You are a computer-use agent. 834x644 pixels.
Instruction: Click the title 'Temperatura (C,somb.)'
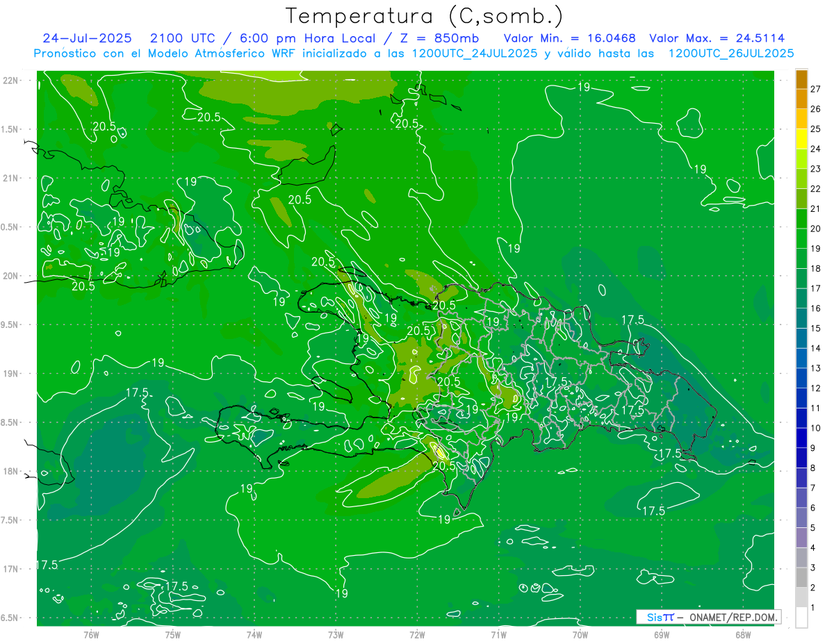point(425,16)
